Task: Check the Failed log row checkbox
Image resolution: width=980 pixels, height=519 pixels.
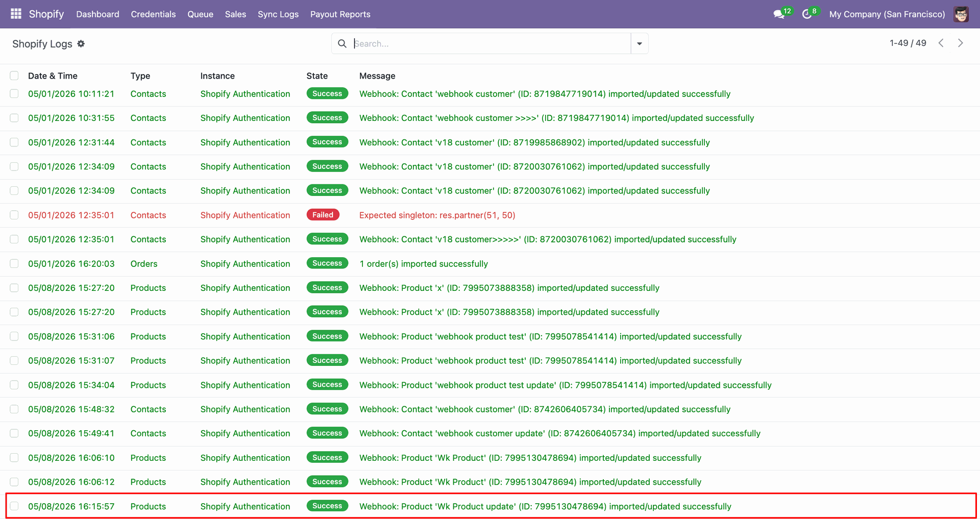Action: [14, 215]
